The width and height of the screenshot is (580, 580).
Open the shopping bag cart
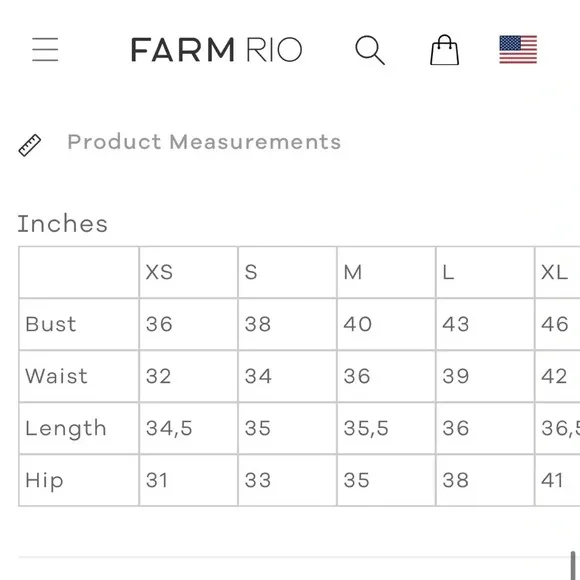tap(444, 50)
